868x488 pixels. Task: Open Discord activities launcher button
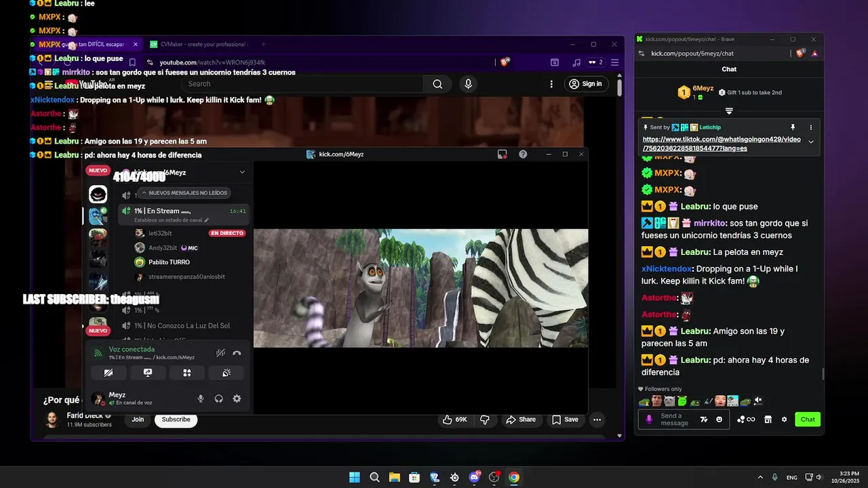pos(187,373)
